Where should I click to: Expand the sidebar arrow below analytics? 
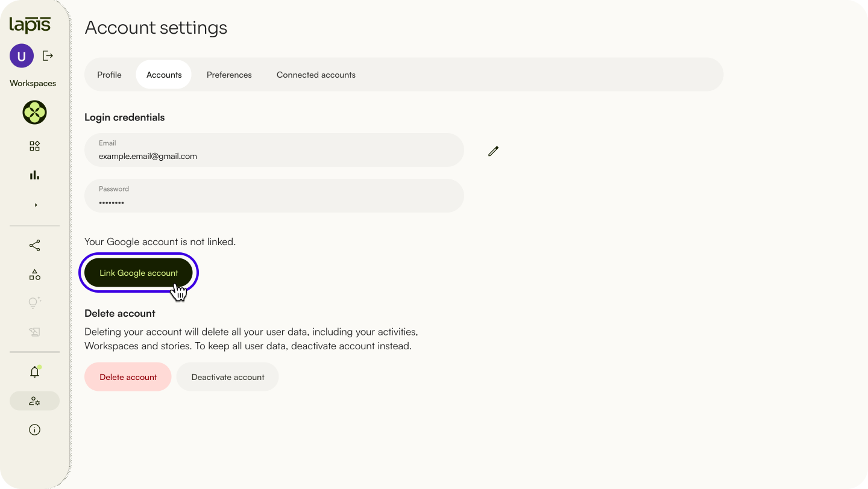click(x=36, y=205)
